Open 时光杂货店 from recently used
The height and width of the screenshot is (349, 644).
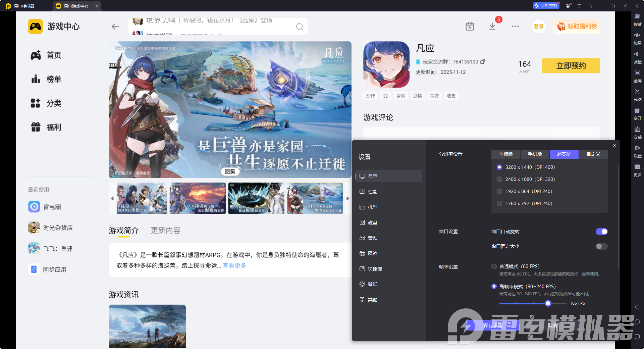[50, 228]
